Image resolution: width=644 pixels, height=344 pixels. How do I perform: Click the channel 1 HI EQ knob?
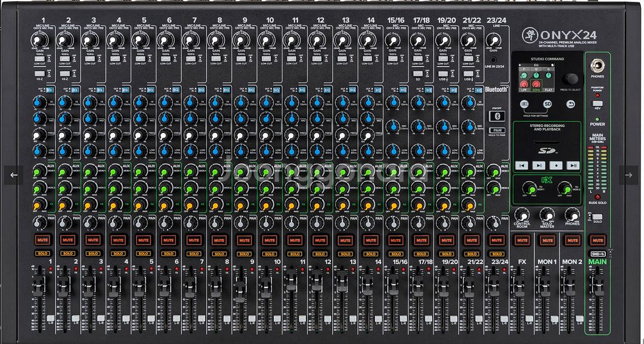pos(39,102)
